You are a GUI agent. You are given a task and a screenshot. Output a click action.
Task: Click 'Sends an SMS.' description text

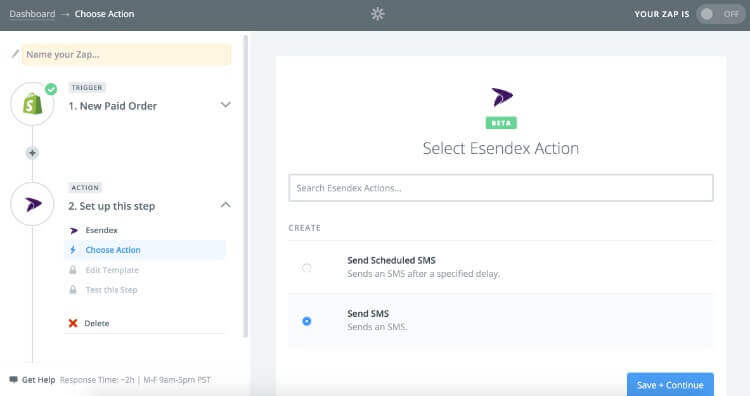(377, 327)
